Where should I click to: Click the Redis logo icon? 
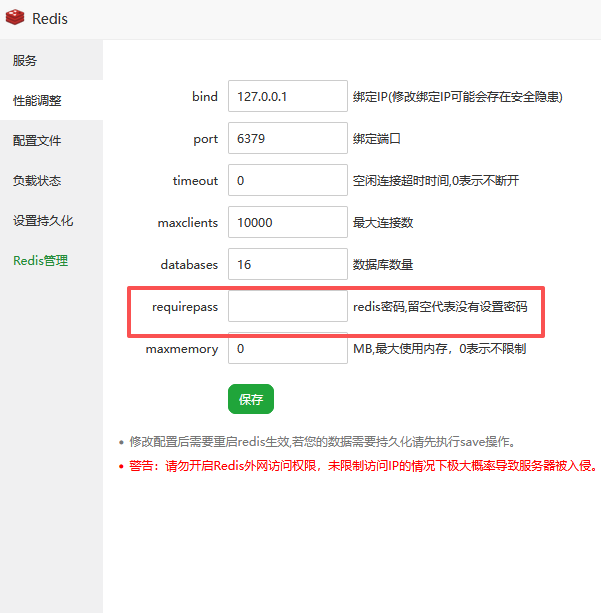click(15, 18)
